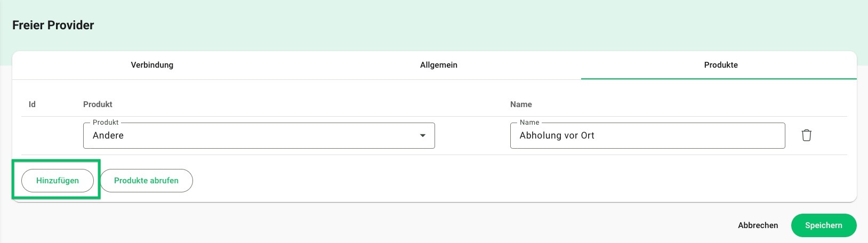
Task: Expand the Produkt dropdown arrow
Action: click(422, 136)
